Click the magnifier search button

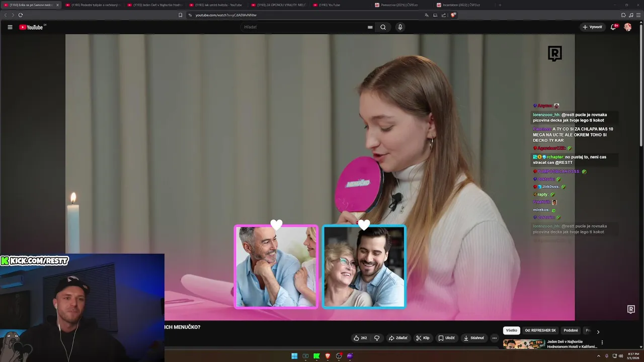click(383, 27)
